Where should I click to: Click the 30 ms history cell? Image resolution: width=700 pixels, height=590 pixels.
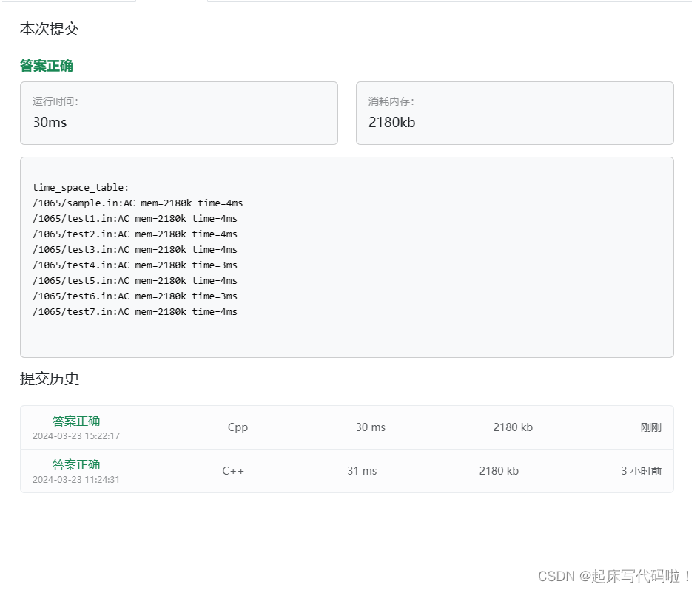click(371, 427)
